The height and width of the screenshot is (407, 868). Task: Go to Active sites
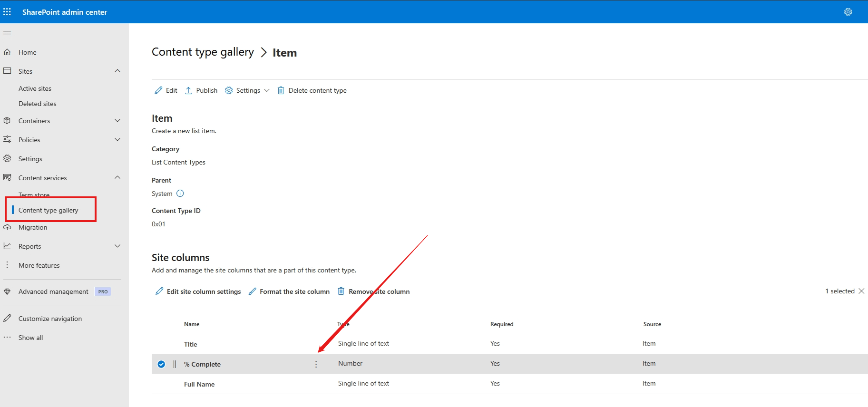click(35, 88)
